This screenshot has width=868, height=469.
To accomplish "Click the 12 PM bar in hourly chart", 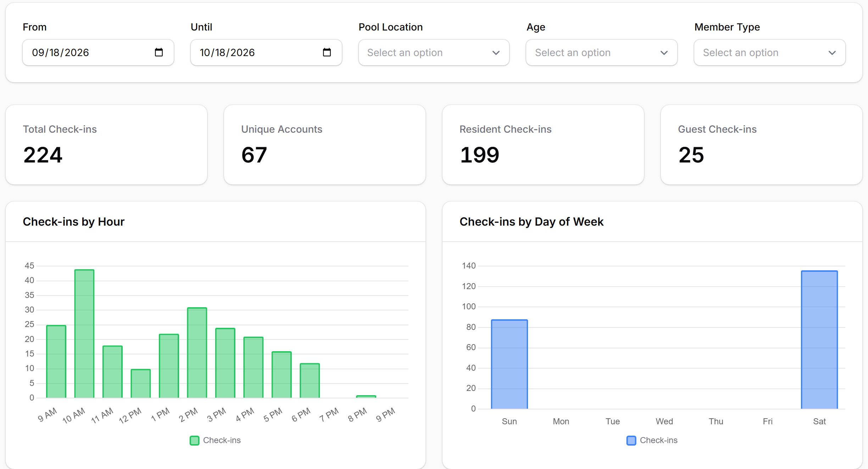I will 141,384.
